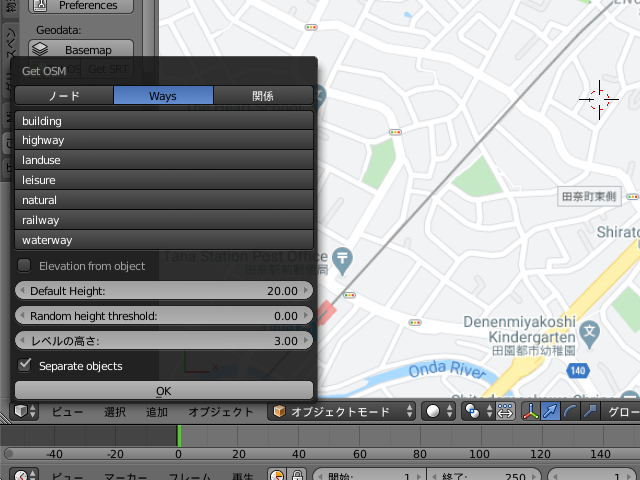Screen dimensions: 640x480
Task: Select landuse in the OSM tag list
Action: coord(164,160)
